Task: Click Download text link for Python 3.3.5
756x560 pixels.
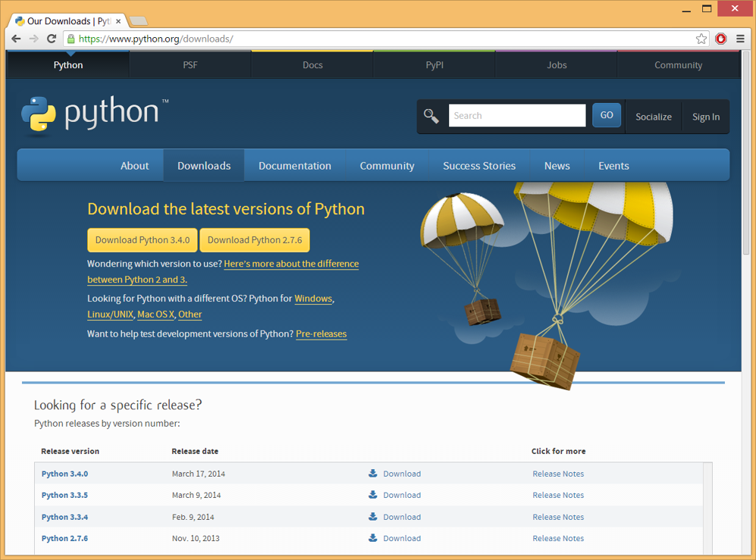Action: [402, 495]
